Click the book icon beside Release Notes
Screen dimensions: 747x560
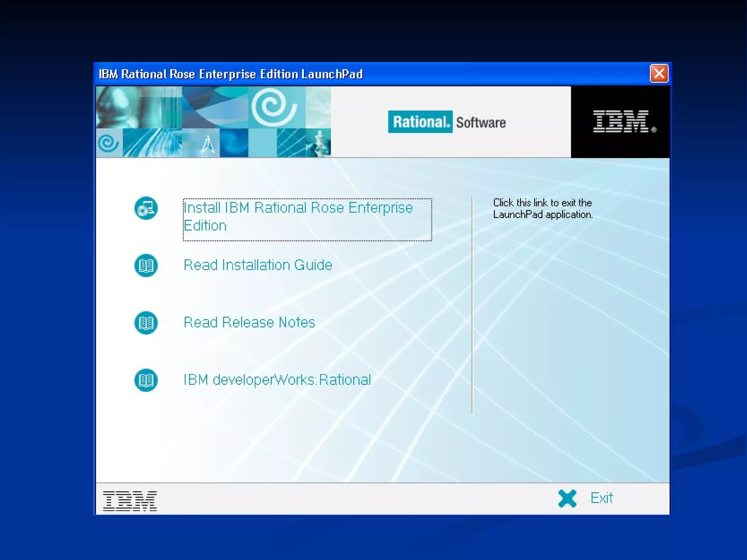[146, 323]
